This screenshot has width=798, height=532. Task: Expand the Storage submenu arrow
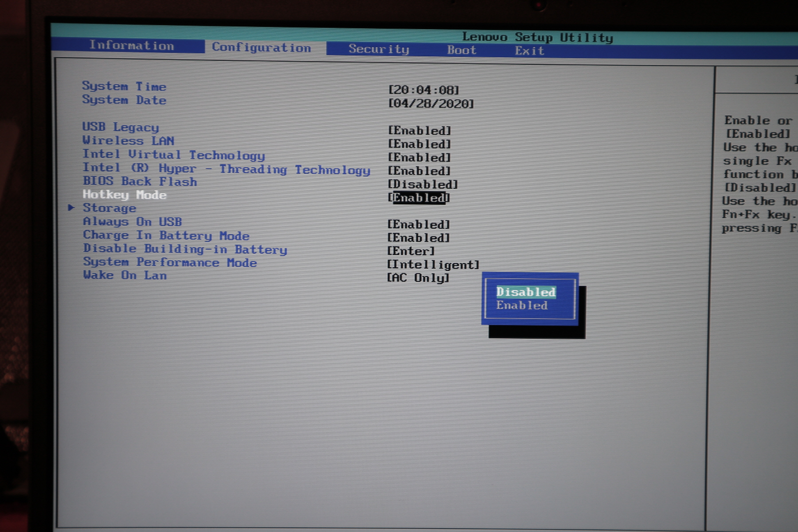point(71,207)
